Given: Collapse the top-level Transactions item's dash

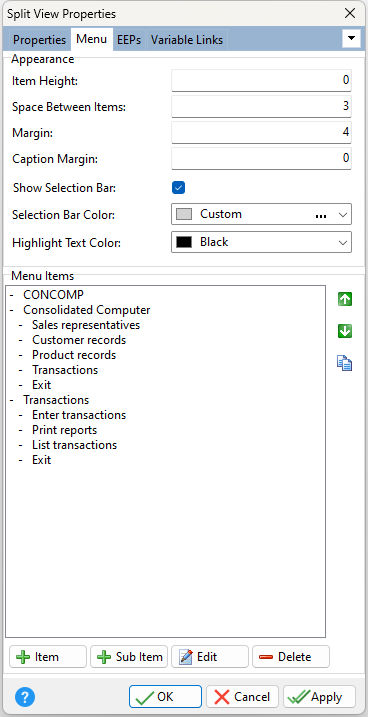Looking at the screenshot, I should point(12,400).
